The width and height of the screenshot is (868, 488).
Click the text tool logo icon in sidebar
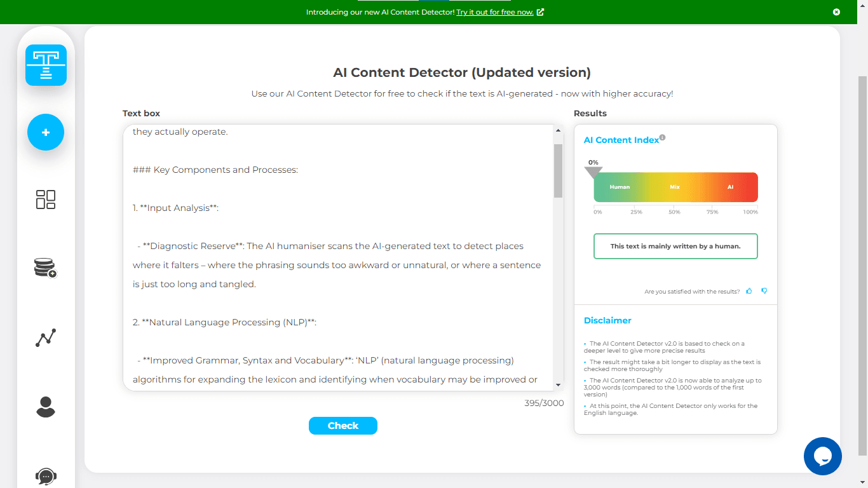click(x=46, y=65)
